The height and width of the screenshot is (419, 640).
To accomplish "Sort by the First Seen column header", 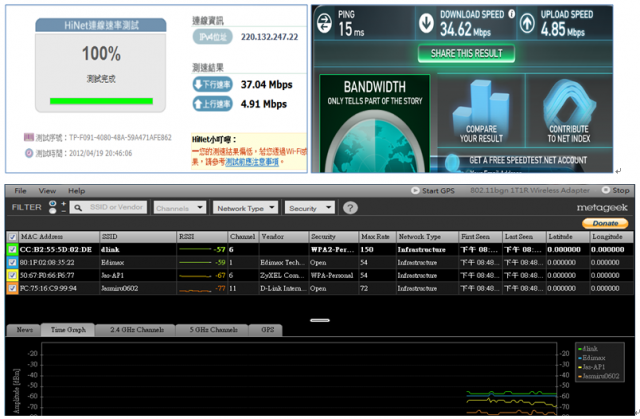I will point(480,237).
